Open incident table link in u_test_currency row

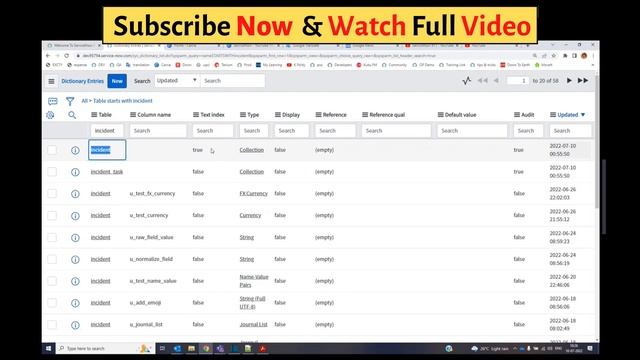(100, 216)
